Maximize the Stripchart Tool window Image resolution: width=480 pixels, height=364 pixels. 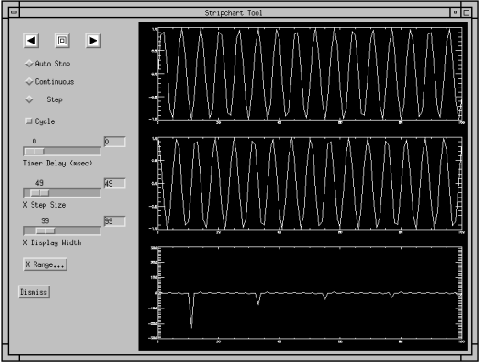click(466, 13)
